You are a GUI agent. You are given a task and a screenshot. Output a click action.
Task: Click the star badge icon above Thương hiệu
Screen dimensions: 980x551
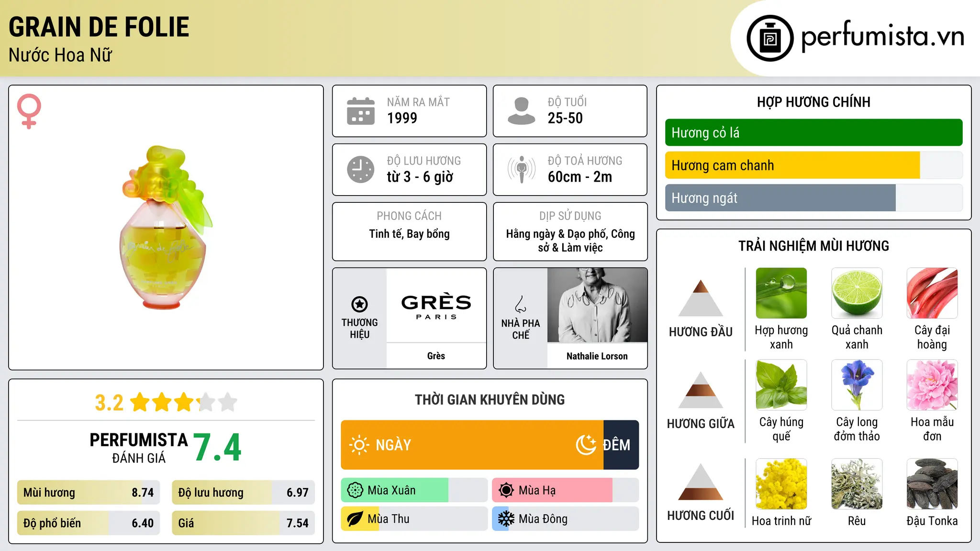point(359,304)
